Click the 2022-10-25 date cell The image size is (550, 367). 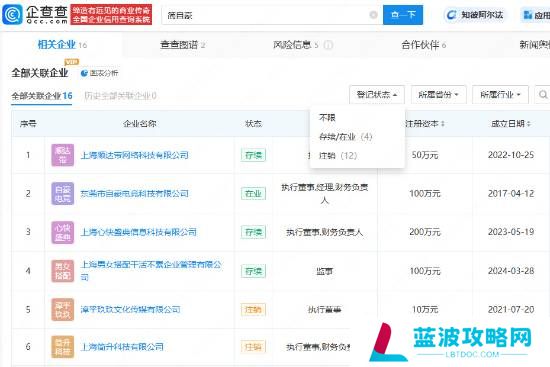pos(511,155)
